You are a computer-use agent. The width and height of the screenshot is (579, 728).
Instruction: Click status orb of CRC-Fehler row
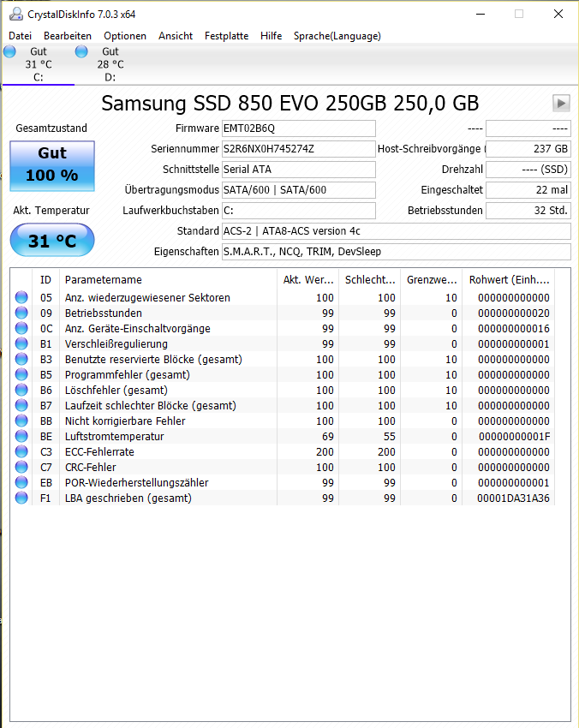(21, 466)
